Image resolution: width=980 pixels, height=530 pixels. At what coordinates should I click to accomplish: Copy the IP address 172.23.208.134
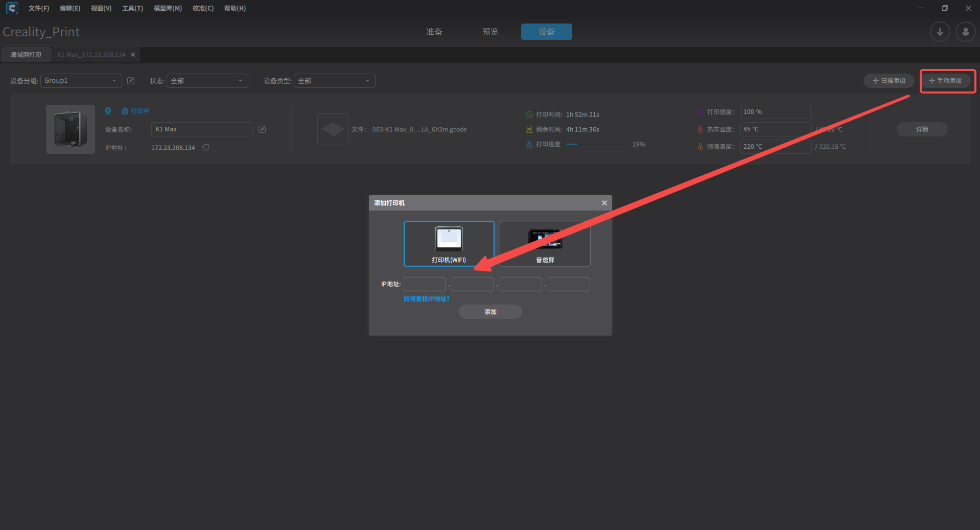coord(205,148)
